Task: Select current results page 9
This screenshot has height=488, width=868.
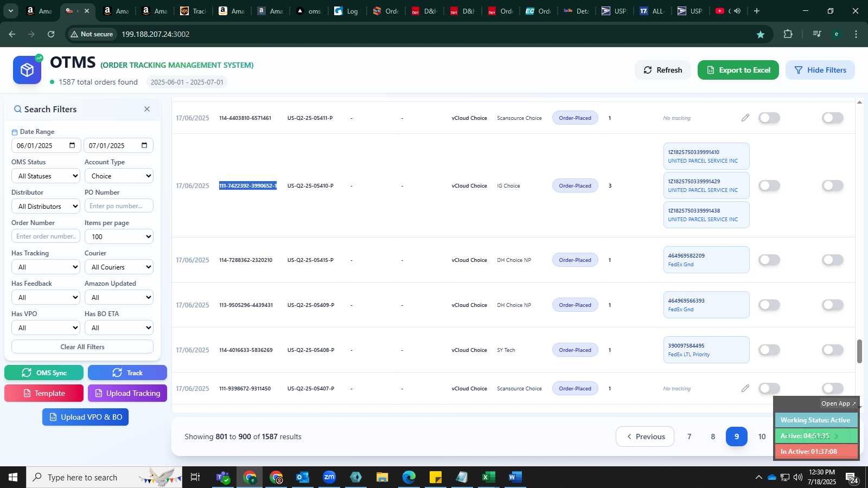Action: tap(737, 436)
